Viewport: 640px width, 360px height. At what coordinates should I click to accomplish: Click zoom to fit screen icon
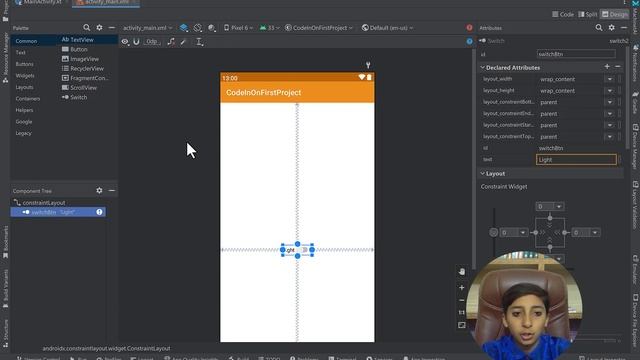coord(462,325)
